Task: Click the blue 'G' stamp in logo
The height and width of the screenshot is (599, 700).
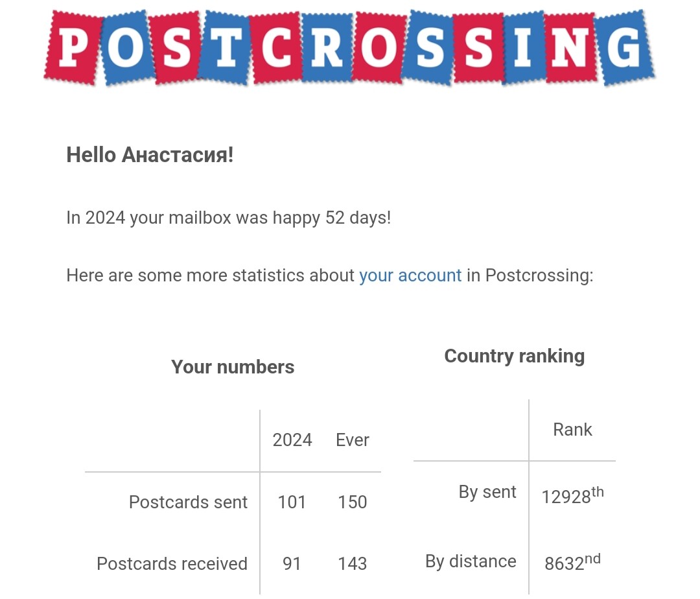Action: click(625, 47)
